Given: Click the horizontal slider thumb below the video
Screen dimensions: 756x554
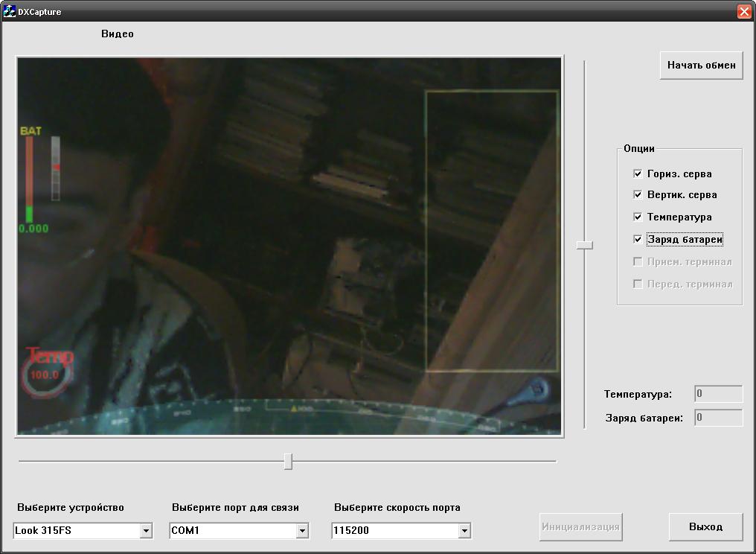Looking at the screenshot, I should pos(288,462).
